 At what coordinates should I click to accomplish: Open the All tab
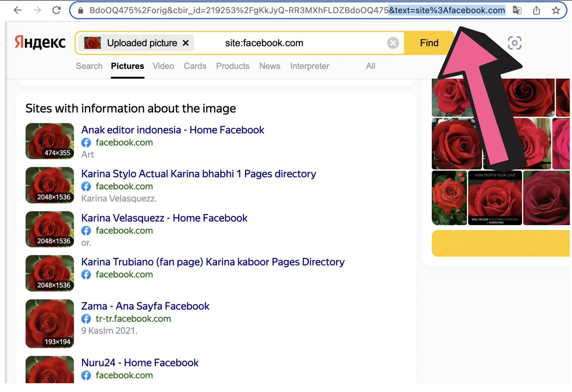click(371, 66)
